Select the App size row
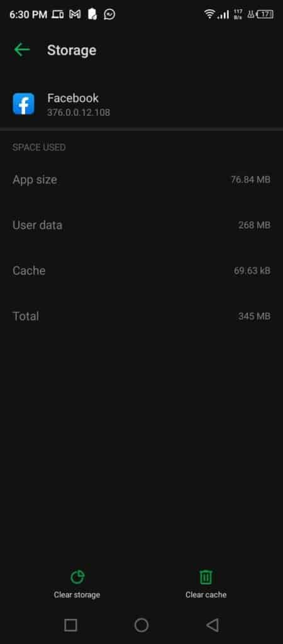This screenshot has height=644, width=283. (x=141, y=179)
